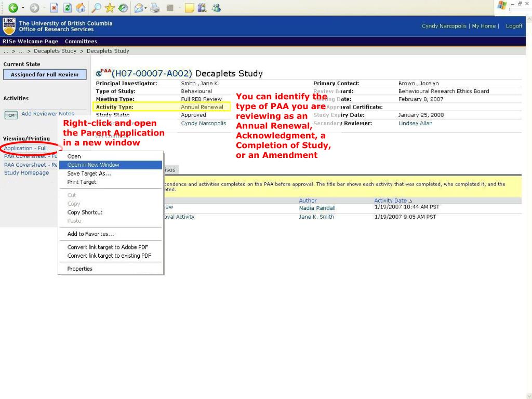Click 'Smith , Jane K.' investigator name
This screenshot has width=532, height=399.
pos(200,84)
